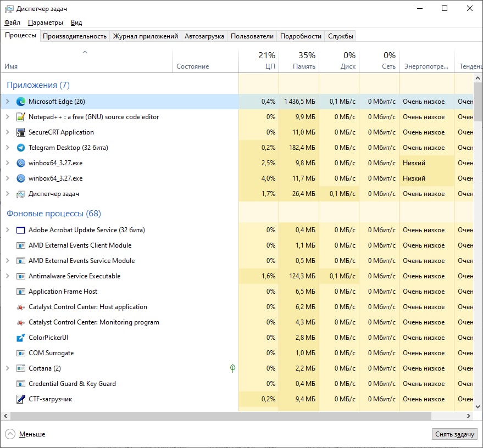Open the Параметры menu
This screenshot has height=448, width=483.
(46, 23)
